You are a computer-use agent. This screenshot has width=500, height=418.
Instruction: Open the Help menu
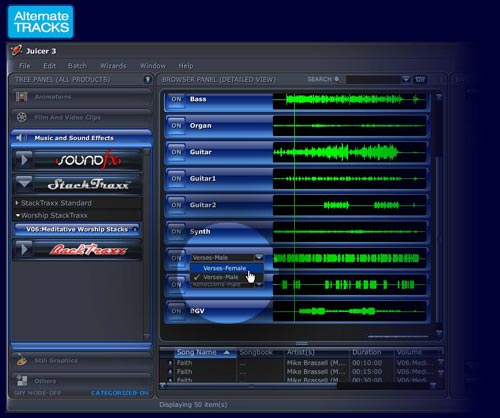(186, 66)
